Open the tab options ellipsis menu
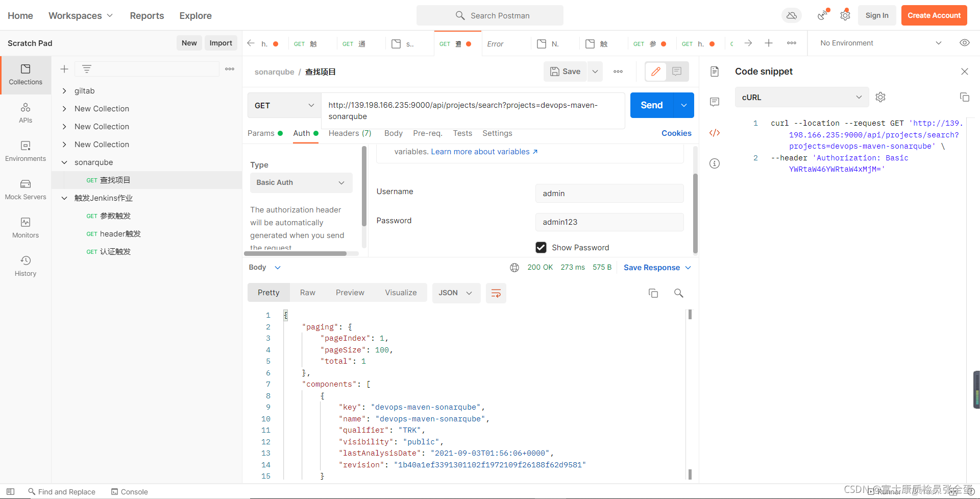 coord(792,43)
